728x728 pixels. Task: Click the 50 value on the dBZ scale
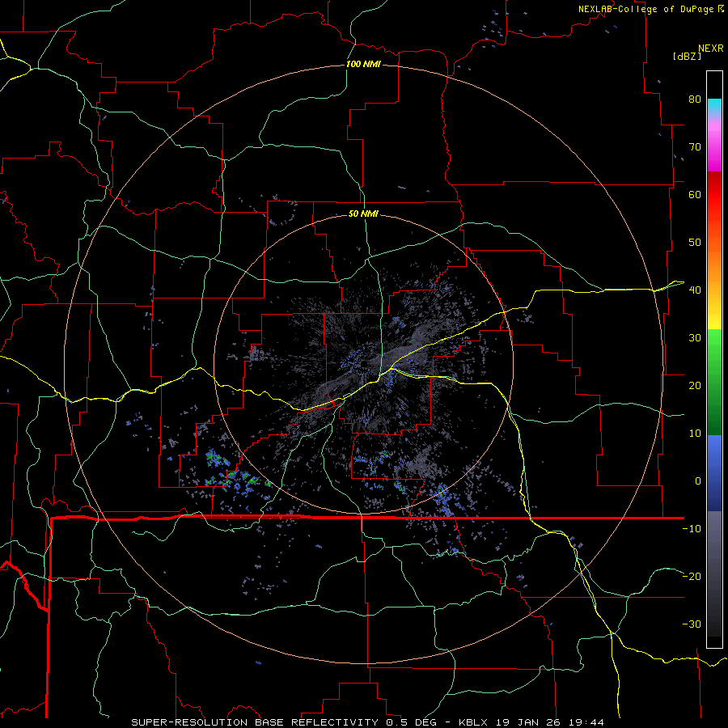pos(695,243)
